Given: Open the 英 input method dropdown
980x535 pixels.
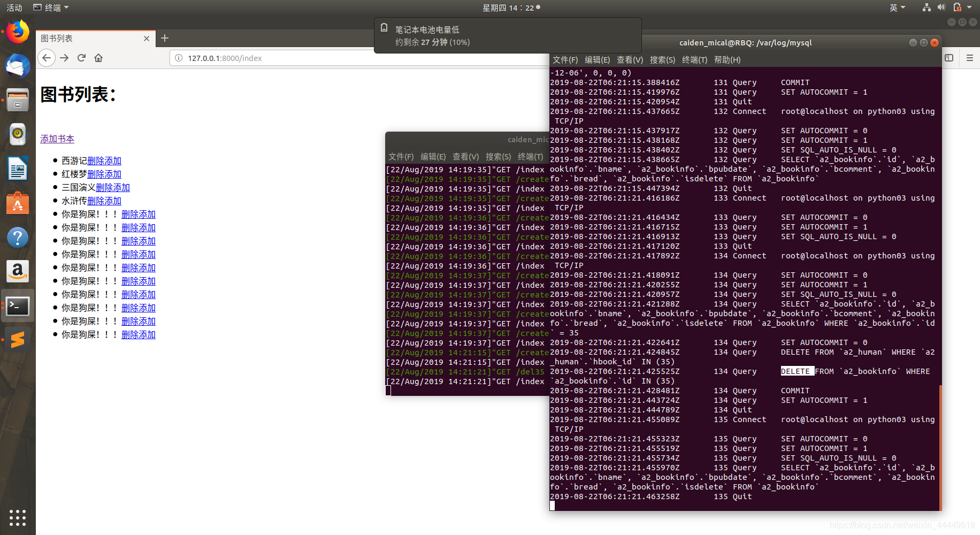Looking at the screenshot, I should (897, 7).
